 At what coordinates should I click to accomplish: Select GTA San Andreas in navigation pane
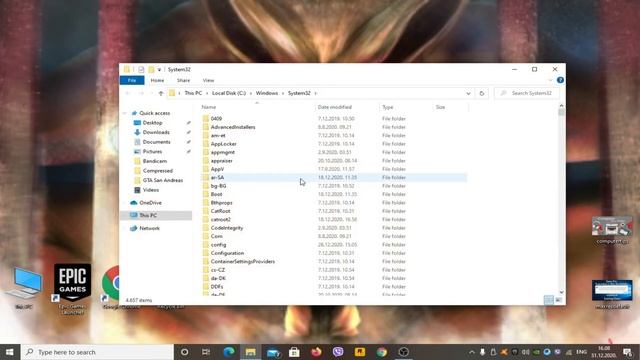click(x=162, y=180)
